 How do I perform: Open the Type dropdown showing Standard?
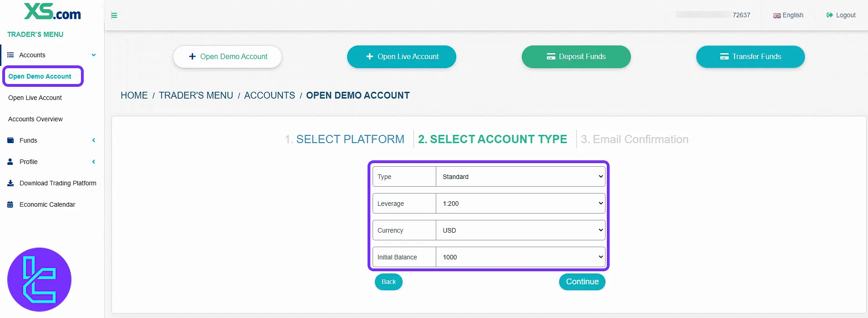pos(520,177)
